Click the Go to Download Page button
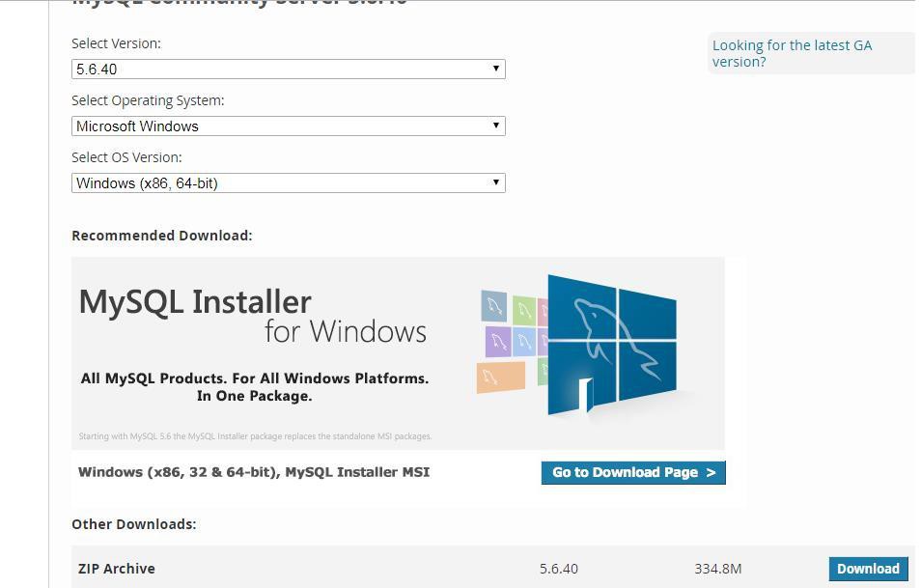Image resolution: width=921 pixels, height=588 pixels. coord(633,473)
